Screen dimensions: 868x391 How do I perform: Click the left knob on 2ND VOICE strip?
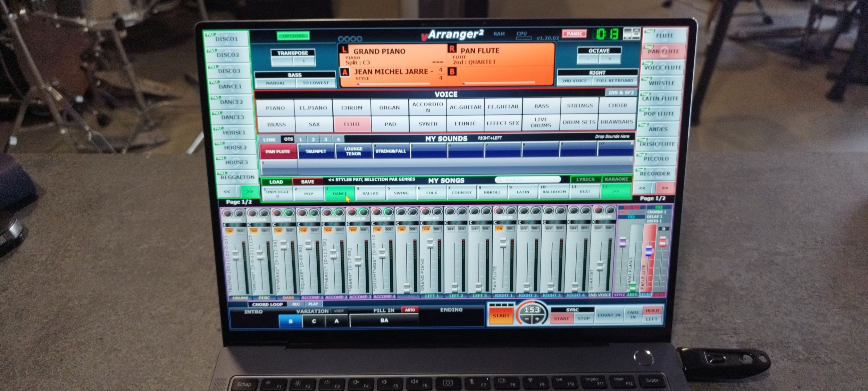(x=599, y=210)
